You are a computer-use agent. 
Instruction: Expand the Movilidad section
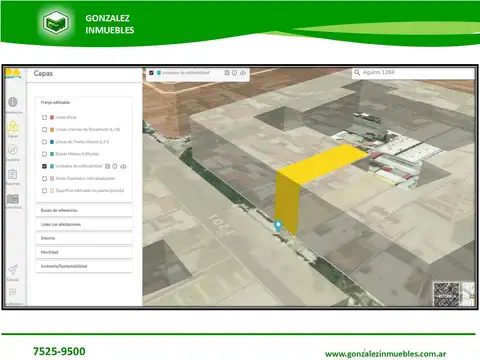84,252
